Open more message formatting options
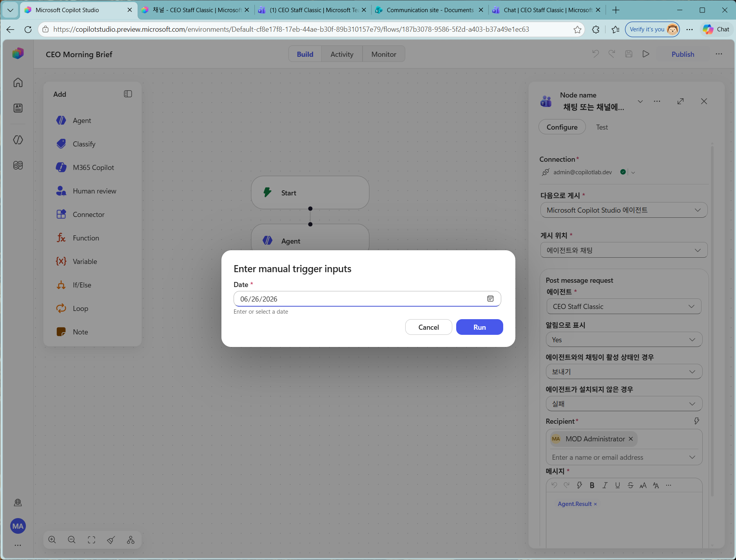The width and height of the screenshot is (736, 560). (x=669, y=485)
